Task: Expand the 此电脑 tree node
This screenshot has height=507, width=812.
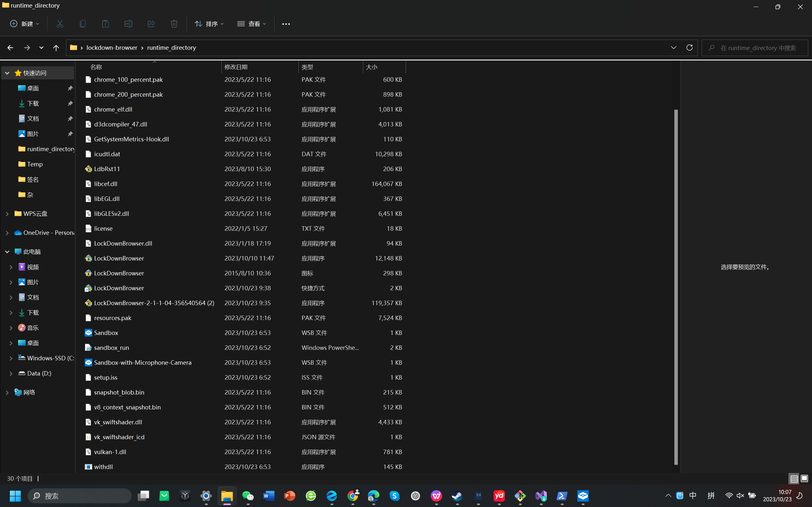Action: point(7,251)
